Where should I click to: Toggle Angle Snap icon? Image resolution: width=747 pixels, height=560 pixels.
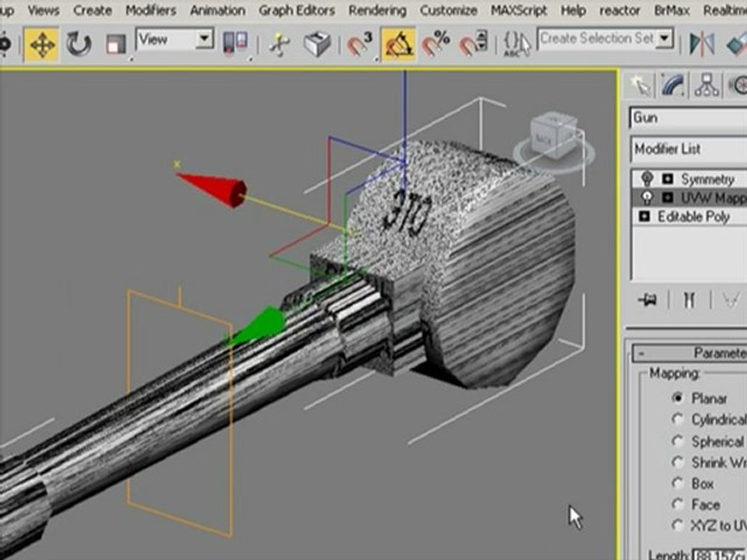(398, 45)
